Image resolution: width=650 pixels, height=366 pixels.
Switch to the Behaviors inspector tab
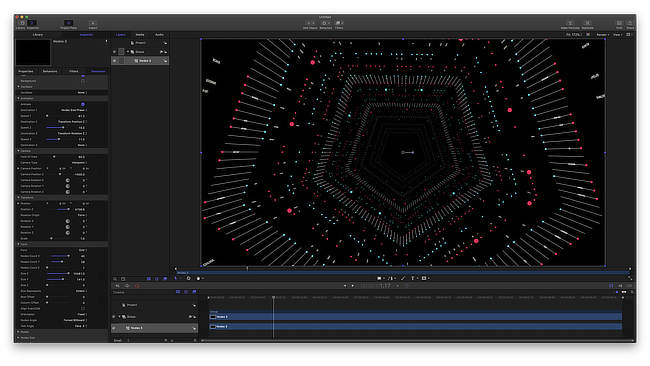[50, 71]
